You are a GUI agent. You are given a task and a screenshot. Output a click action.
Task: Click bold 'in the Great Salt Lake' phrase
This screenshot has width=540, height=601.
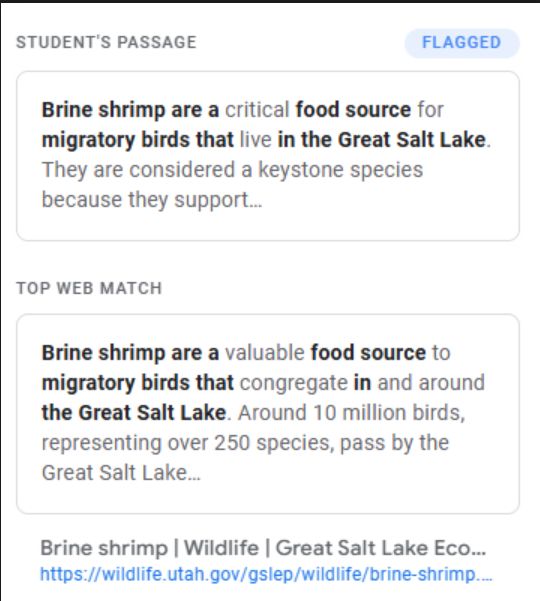pyautogui.click(x=382, y=140)
